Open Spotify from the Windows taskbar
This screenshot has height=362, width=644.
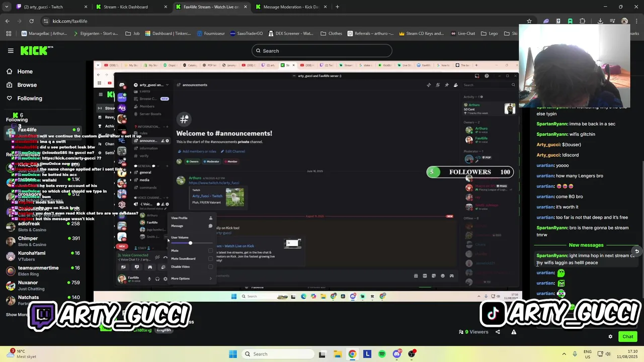pos(382,354)
